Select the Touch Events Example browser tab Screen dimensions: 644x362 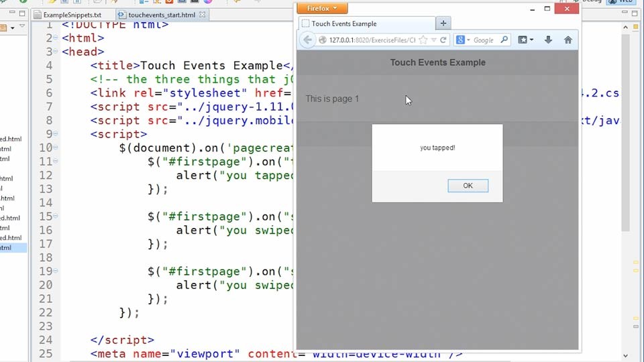[367, 23]
